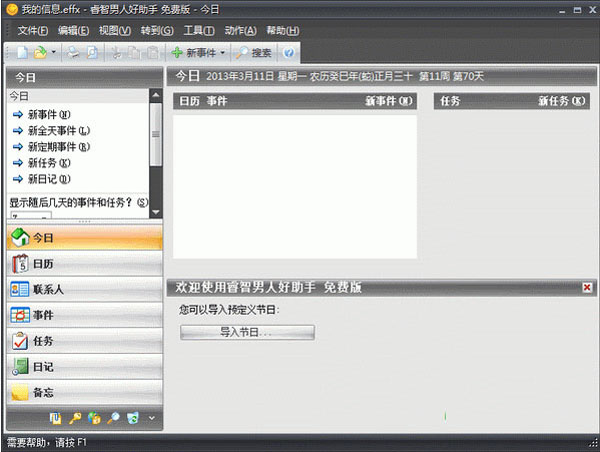Screen dimensions: 600x452
Task: Select the 备忘 navigation pane button
Action: [x=85, y=392]
